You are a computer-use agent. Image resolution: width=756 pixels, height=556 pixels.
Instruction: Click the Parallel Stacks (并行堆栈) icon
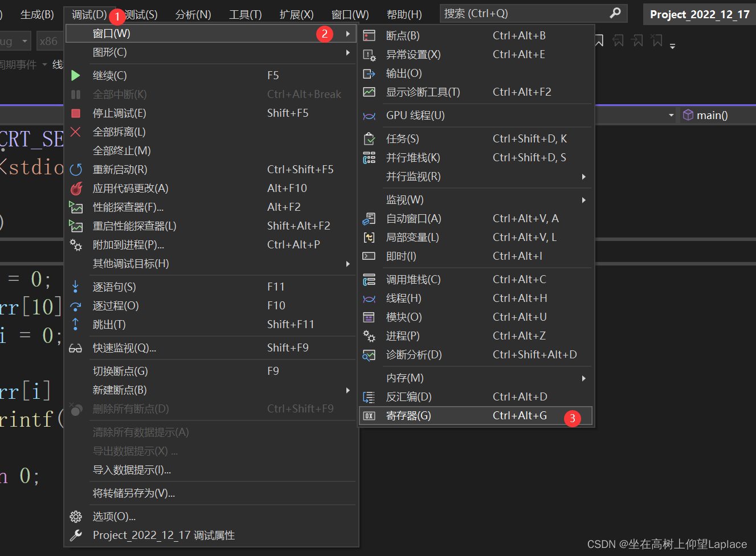pos(369,158)
